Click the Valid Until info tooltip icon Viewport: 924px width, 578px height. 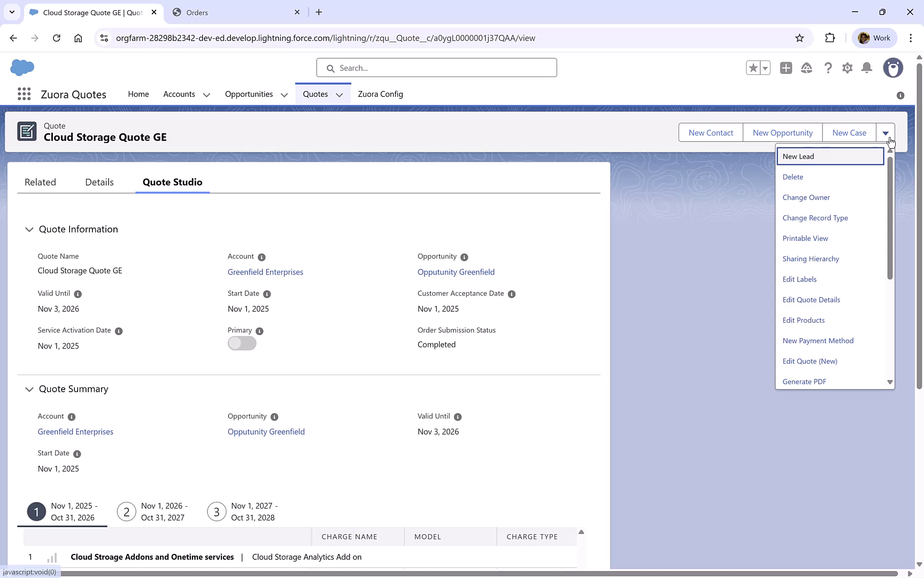coord(78,294)
